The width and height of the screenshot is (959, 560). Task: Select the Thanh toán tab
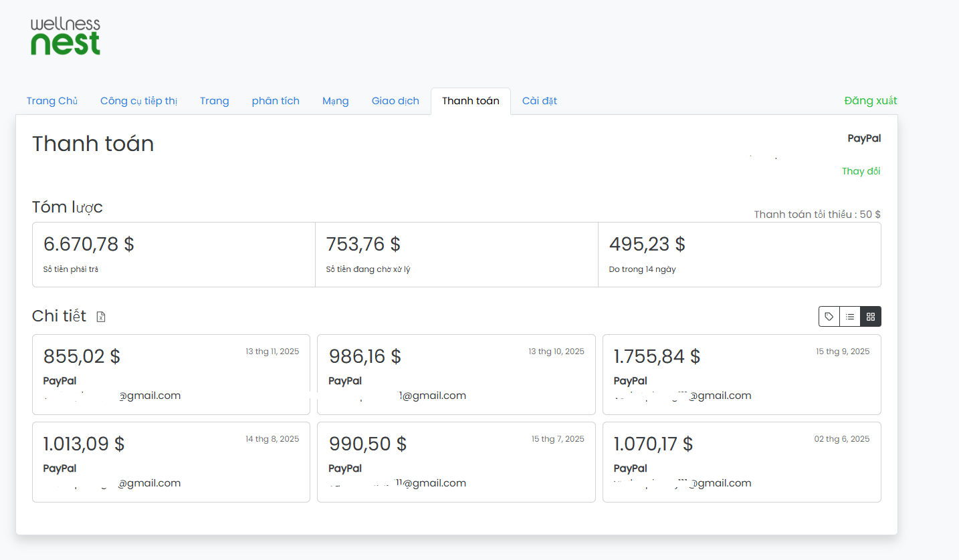[471, 101]
